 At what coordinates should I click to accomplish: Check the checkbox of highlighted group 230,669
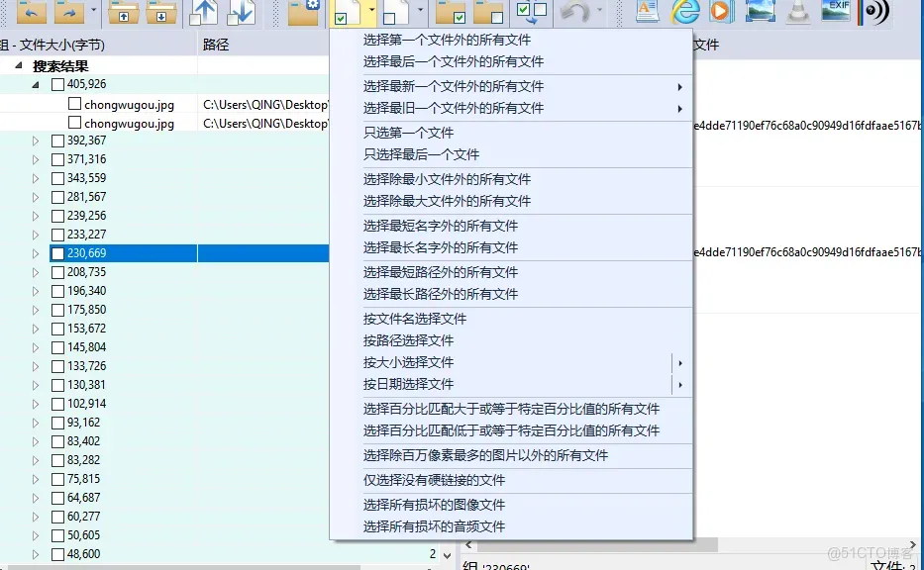(x=57, y=252)
